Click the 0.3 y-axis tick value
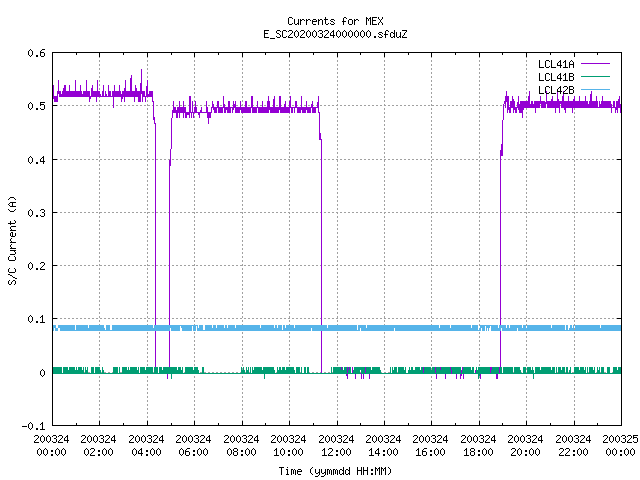The height and width of the screenshot is (480, 640). tap(36, 213)
